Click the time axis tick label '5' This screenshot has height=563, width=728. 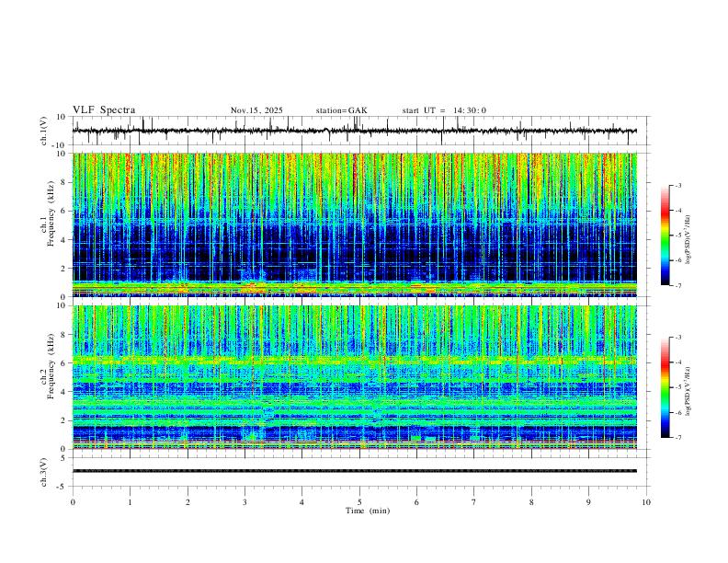pyautogui.click(x=359, y=502)
